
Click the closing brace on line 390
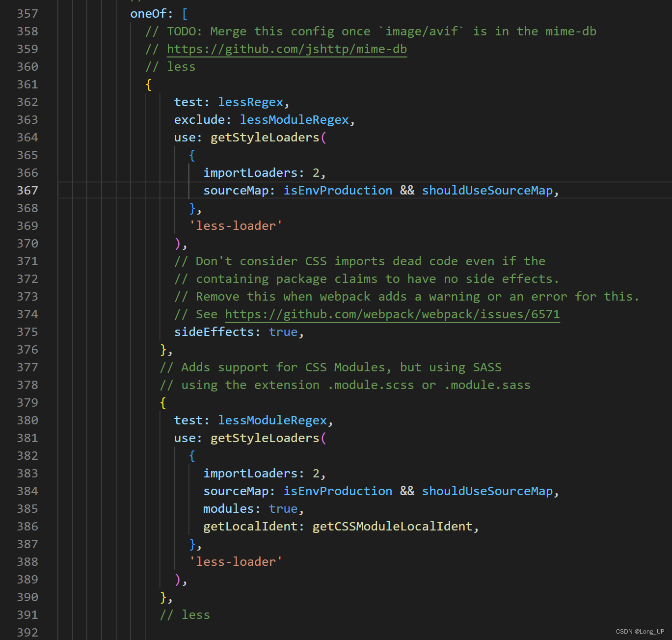163,597
